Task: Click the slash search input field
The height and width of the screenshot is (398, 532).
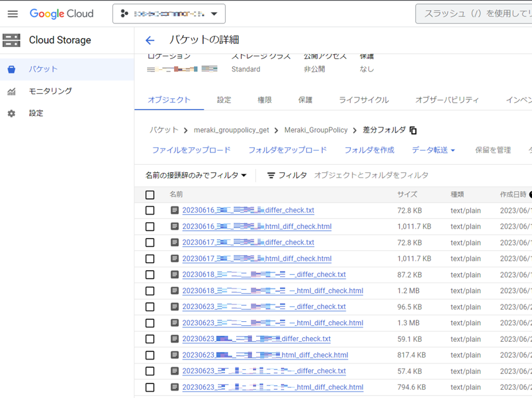Action: pos(474,14)
